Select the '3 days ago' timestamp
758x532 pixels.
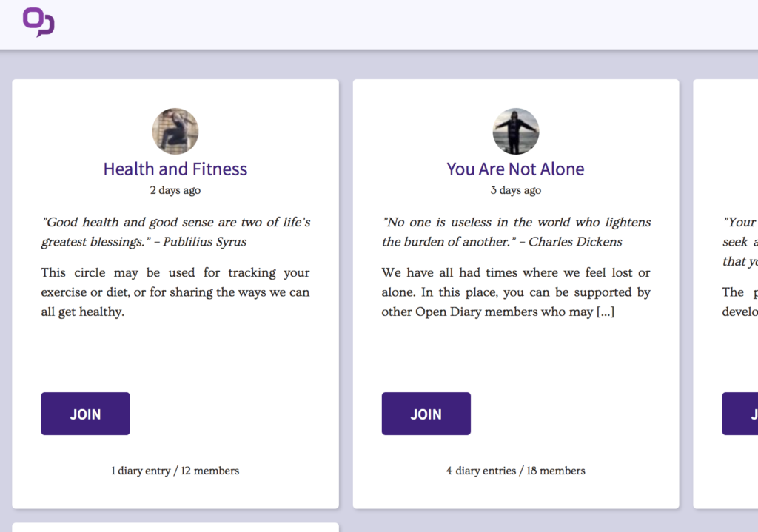click(516, 190)
